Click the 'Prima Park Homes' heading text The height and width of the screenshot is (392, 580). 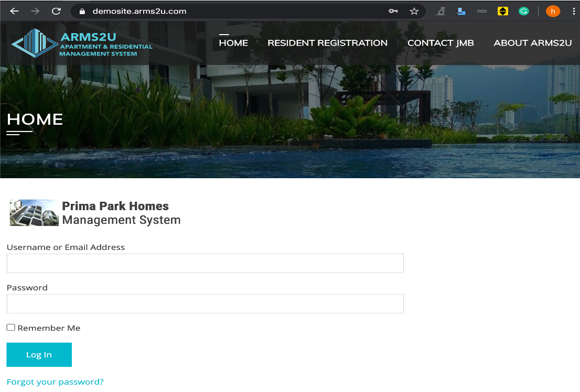tap(115, 205)
